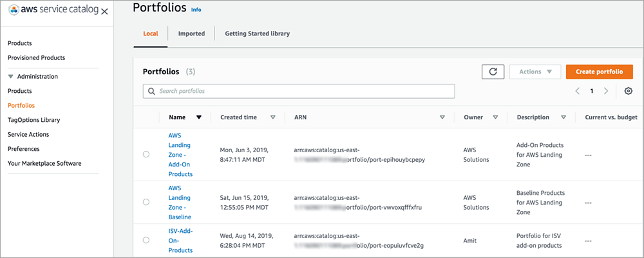
Task: Switch to the Local tab
Action: (x=150, y=34)
